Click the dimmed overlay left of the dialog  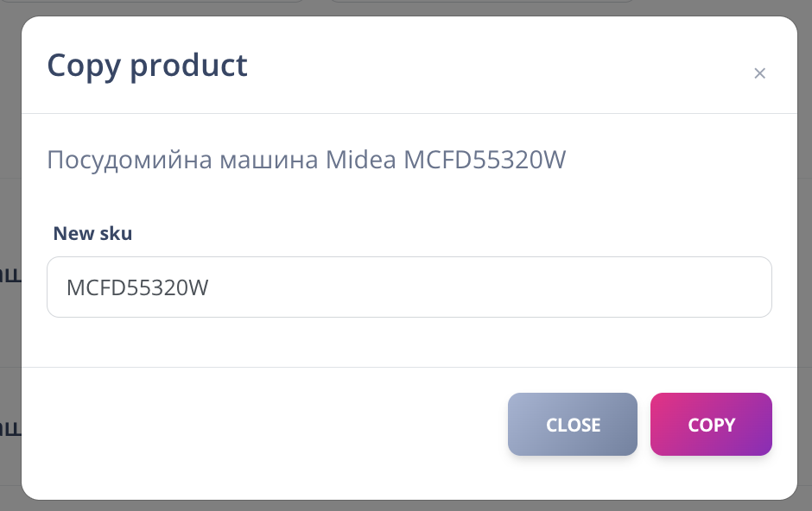10,259
